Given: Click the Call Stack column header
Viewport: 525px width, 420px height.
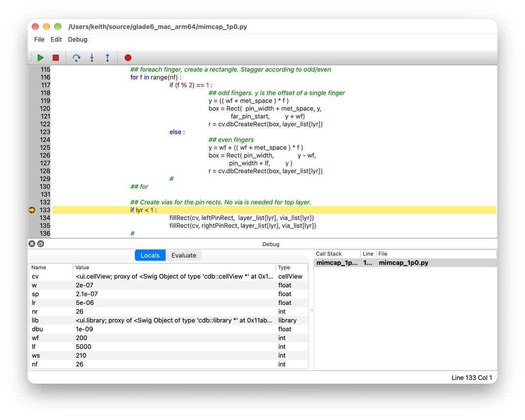Looking at the screenshot, I should point(337,254).
